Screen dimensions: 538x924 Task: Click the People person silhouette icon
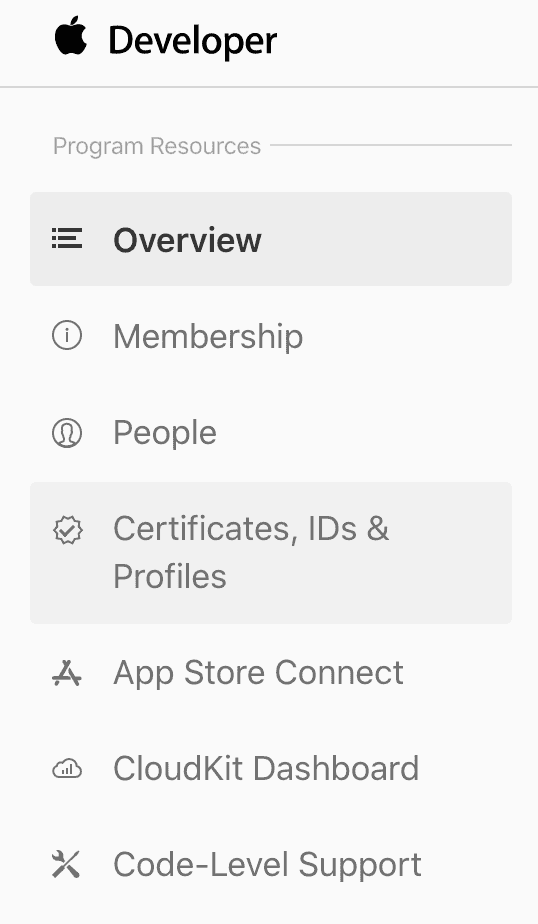click(x=67, y=433)
